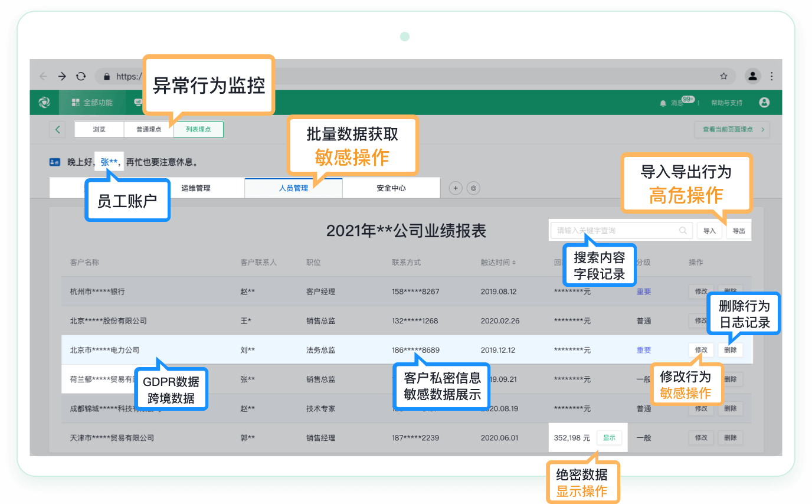
Task: Open user avatar in green header
Action: (764, 103)
